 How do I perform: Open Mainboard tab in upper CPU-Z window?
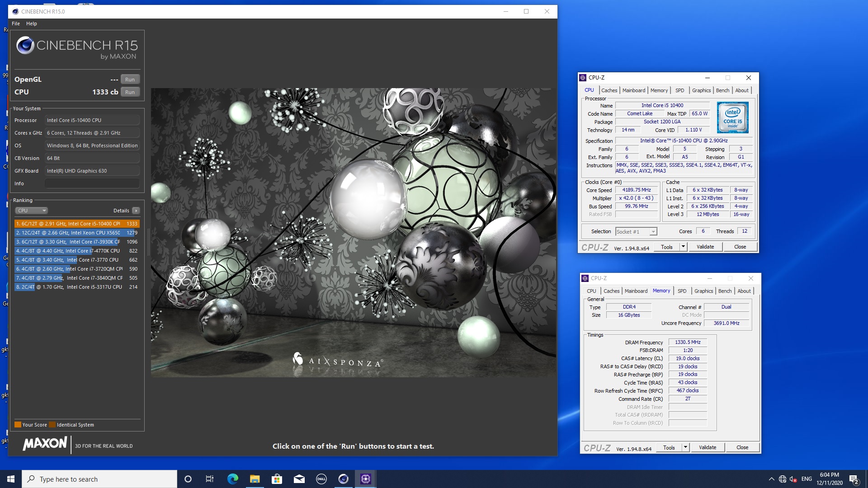[634, 90]
